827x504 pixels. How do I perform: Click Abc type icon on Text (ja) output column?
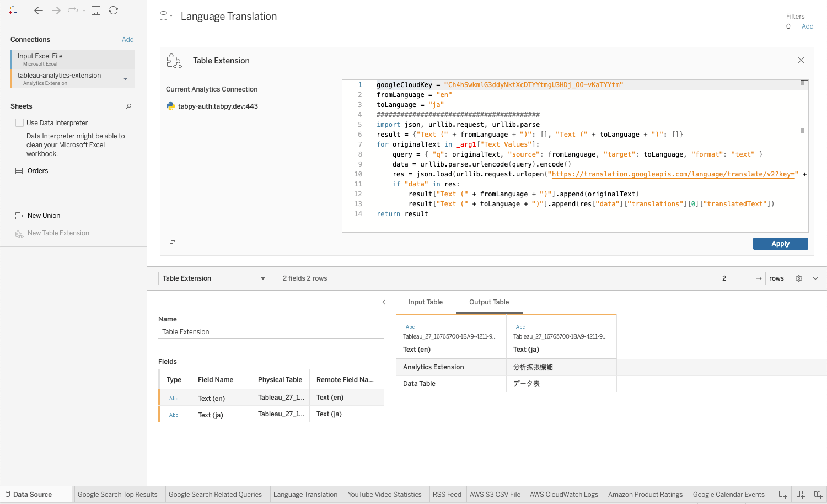tap(520, 327)
